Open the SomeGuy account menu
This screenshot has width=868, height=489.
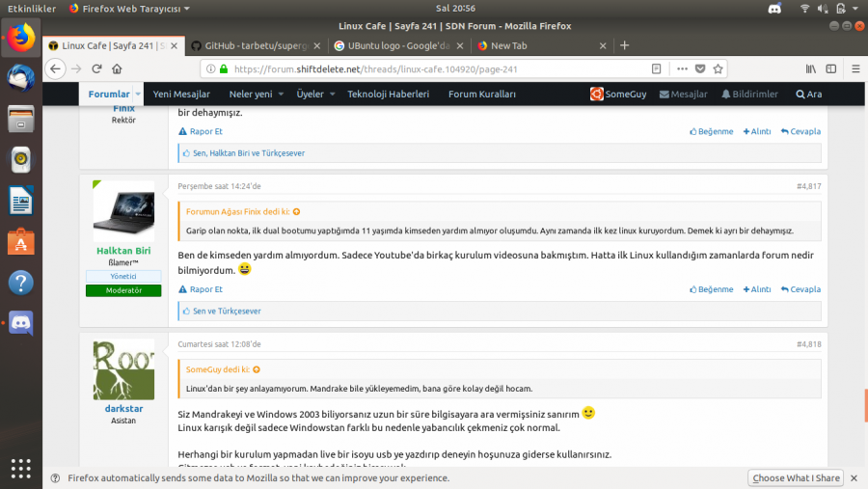click(x=618, y=95)
